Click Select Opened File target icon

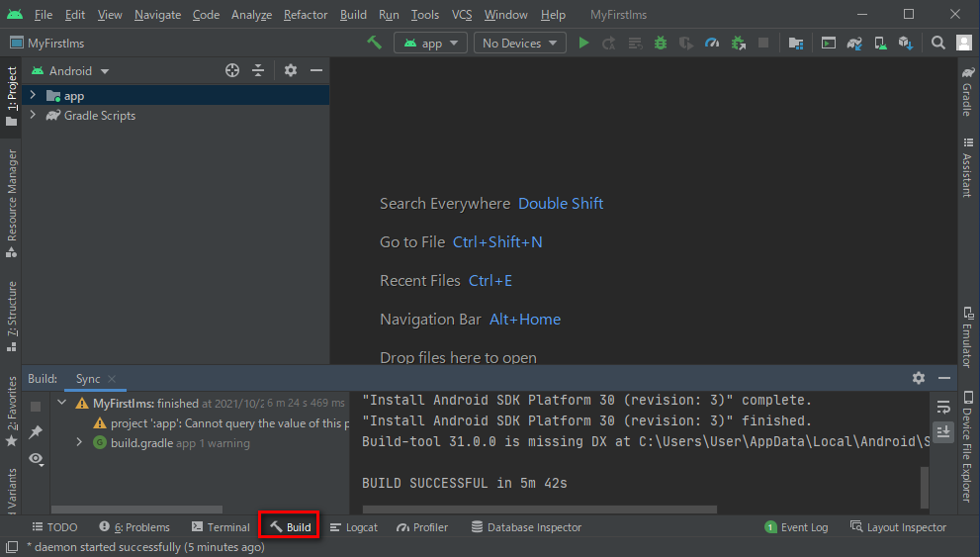[x=231, y=70]
